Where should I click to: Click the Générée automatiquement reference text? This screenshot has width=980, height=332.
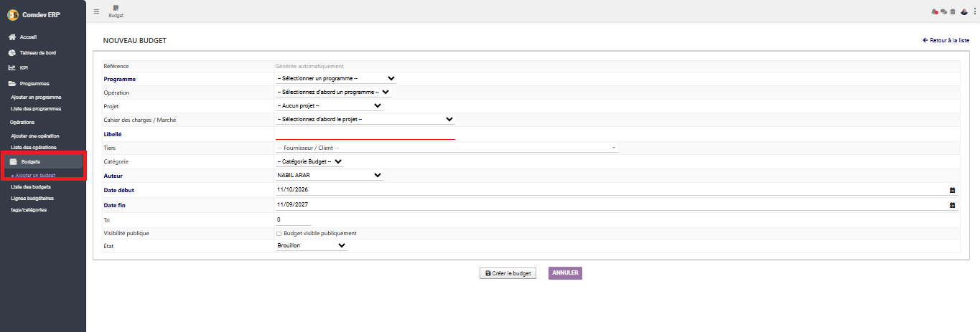coord(310,66)
